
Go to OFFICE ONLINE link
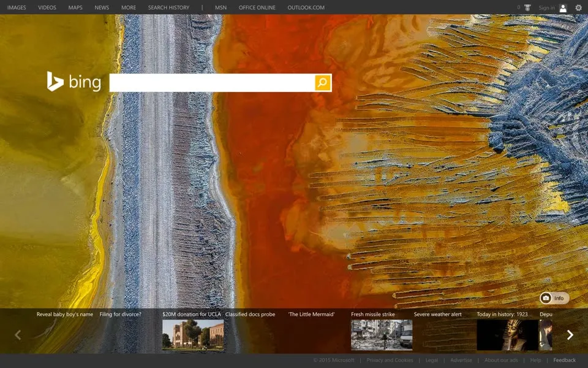[x=257, y=7]
